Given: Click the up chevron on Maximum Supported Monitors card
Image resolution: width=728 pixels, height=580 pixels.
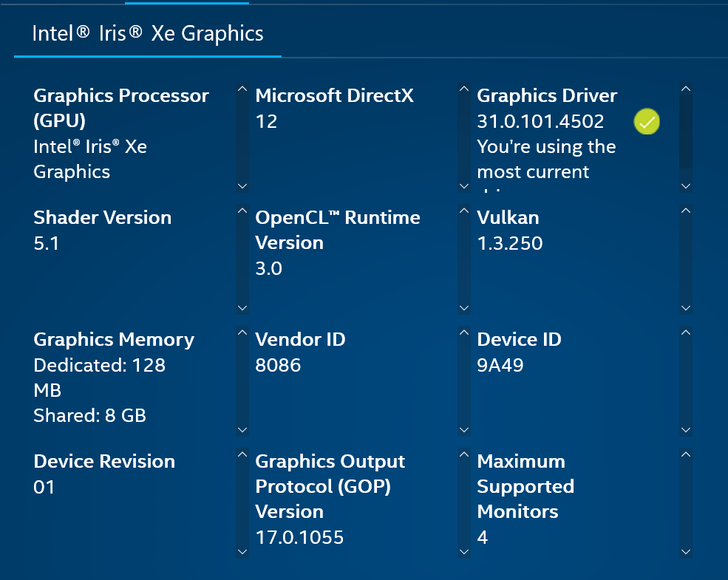Looking at the screenshot, I should click(x=686, y=455).
